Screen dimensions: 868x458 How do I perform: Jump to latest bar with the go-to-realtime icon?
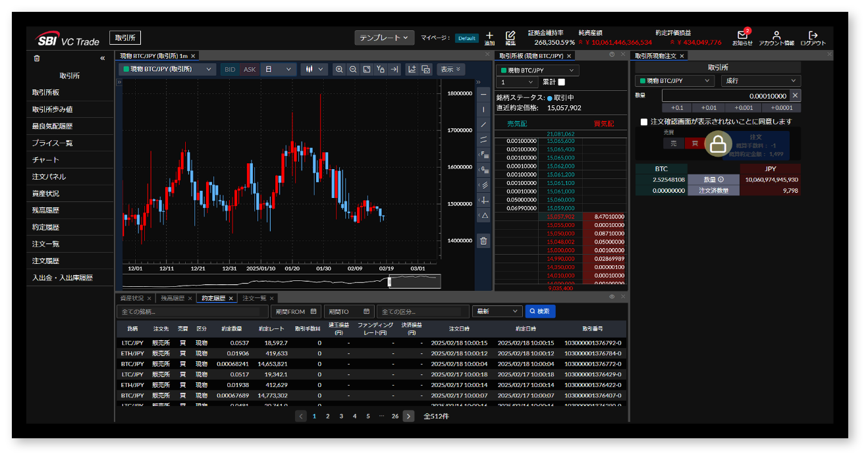pyautogui.click(x=395, y=69)
